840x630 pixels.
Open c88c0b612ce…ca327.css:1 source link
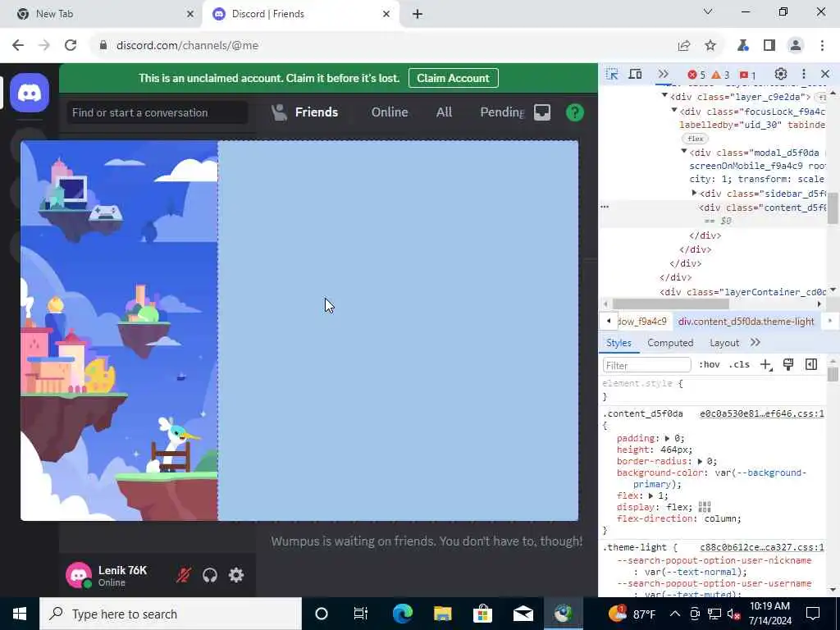[x=762, y=547]
